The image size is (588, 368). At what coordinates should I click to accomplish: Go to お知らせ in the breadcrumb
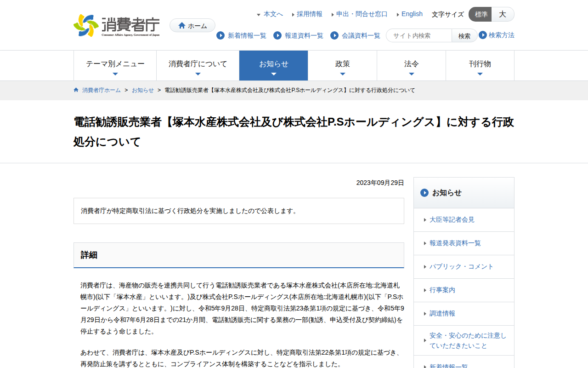point(143,90)
